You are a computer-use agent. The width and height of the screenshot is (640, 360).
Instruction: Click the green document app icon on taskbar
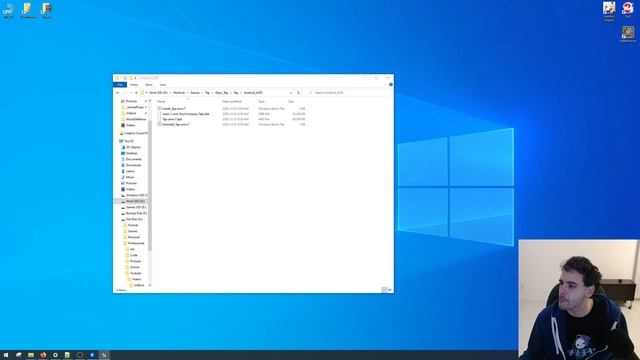click(67, 355)
